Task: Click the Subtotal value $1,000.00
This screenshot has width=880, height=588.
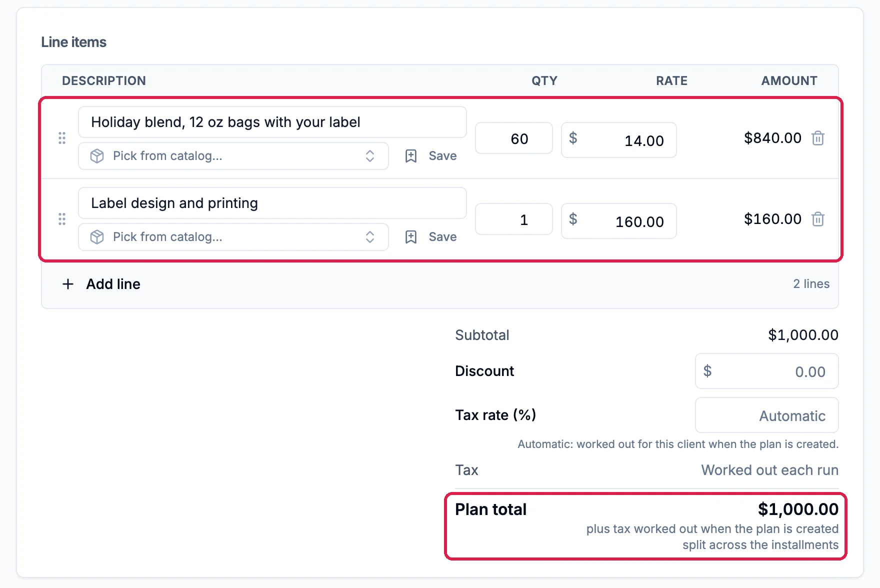Action: click(x=803, y=335)
